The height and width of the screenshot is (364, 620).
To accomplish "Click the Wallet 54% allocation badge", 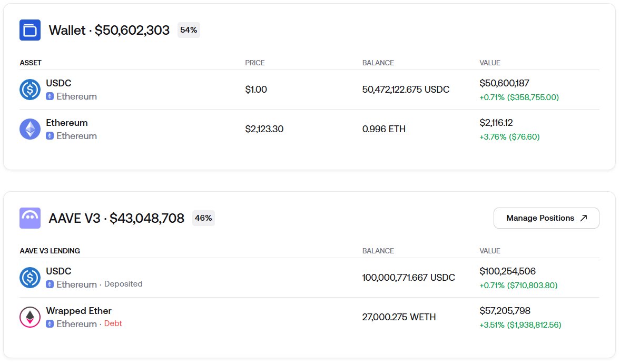I will [189, 30].
